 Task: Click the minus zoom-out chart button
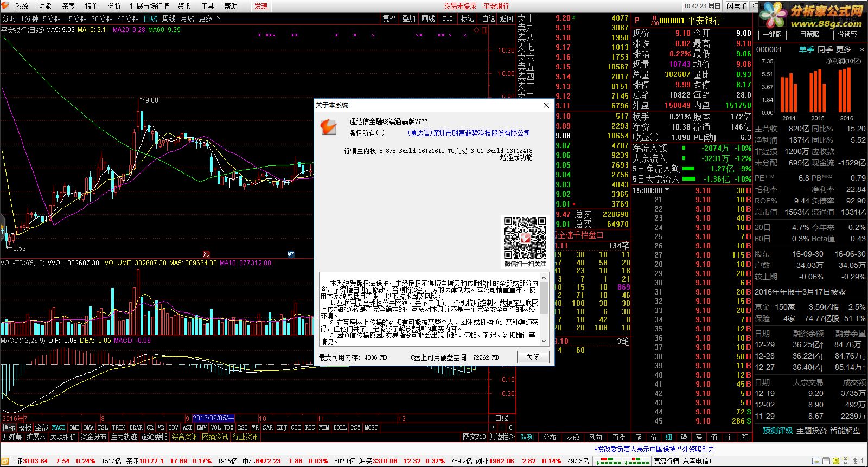pyautogui.click(x=502, y=427)
